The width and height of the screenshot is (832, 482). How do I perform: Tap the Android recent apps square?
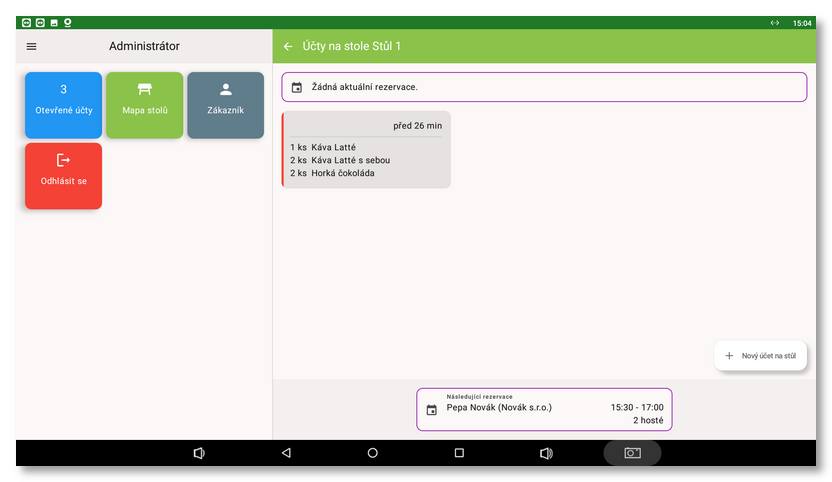pyautogui.click(x=460, y=453)
